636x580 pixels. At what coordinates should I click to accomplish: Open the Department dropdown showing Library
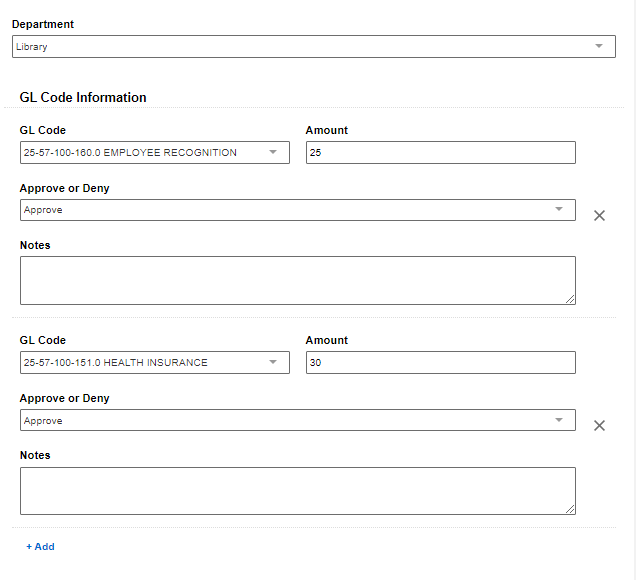pos(314,47)
